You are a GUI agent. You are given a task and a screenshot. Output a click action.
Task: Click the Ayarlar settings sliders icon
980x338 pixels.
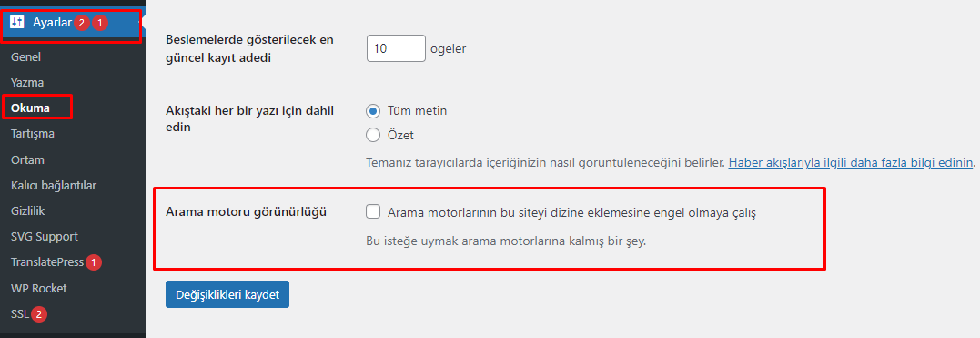click(17, 23)
